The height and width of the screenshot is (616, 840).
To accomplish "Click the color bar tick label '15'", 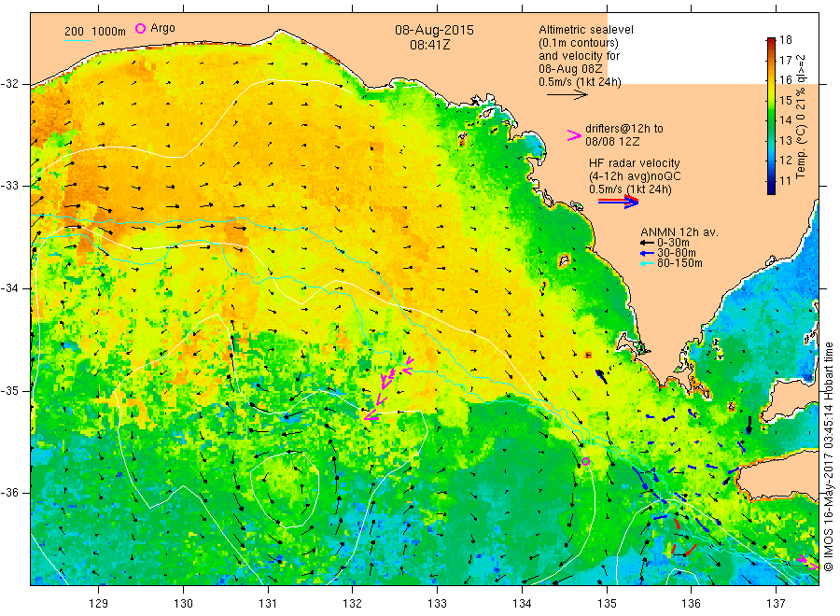I will (x=785, y=100).
